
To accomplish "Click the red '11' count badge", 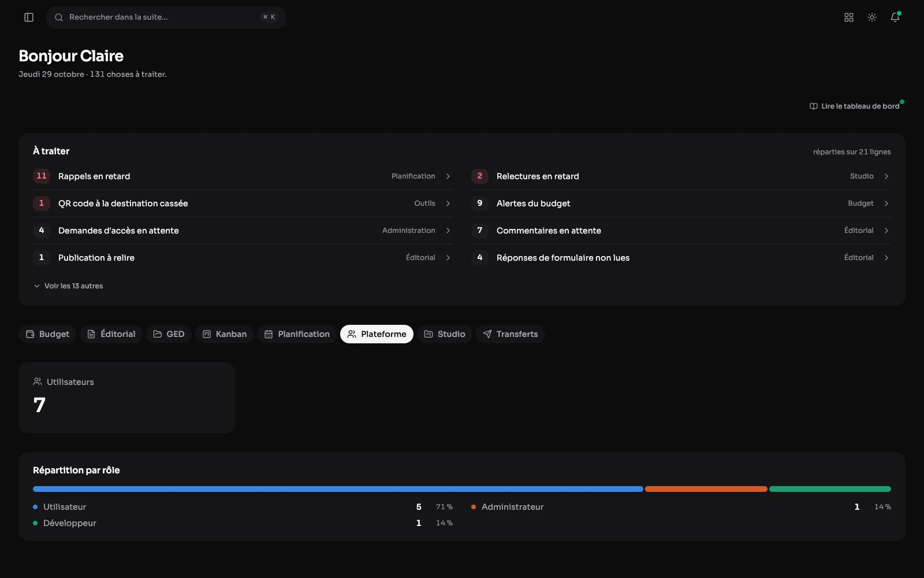I will pos(42,176).
